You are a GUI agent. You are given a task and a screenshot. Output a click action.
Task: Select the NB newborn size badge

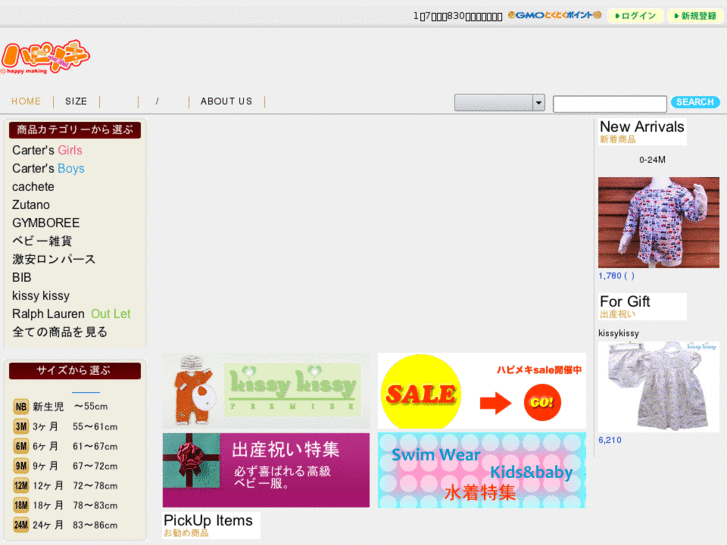pos(21,407)
